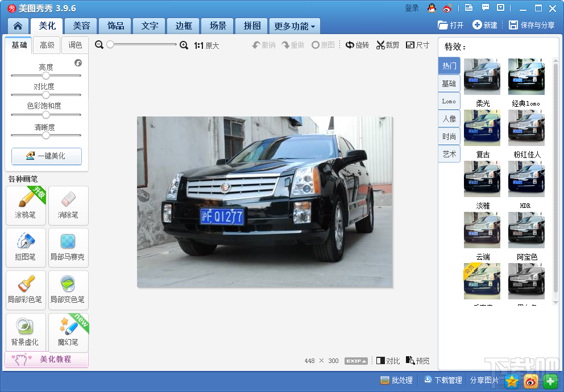Switch to the 场景 tab

tap(218, 26)
